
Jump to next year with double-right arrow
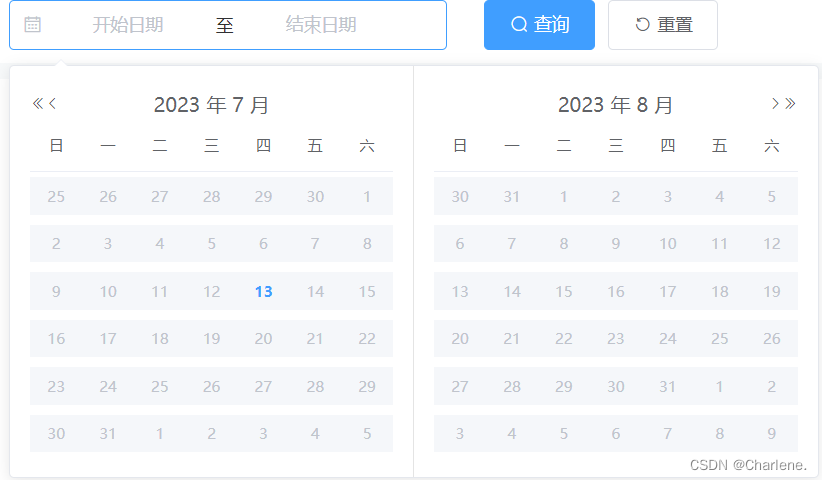click(790, 103)
